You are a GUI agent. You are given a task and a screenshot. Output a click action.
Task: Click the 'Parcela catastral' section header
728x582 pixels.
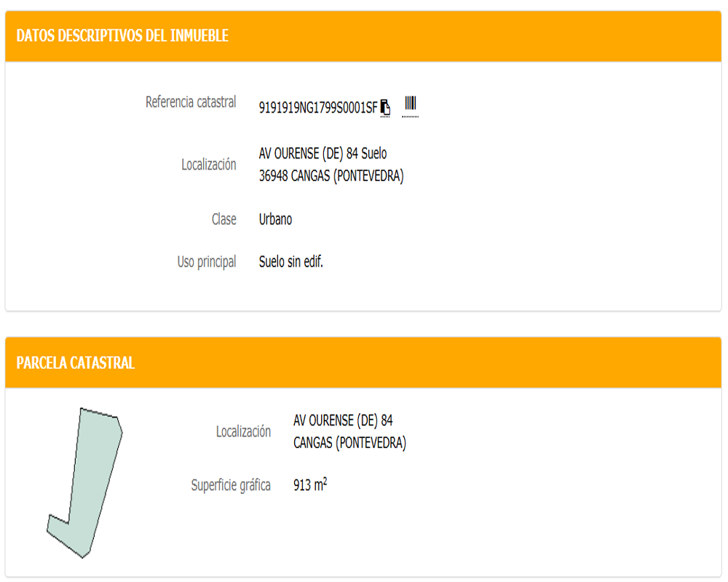[76, 362]
